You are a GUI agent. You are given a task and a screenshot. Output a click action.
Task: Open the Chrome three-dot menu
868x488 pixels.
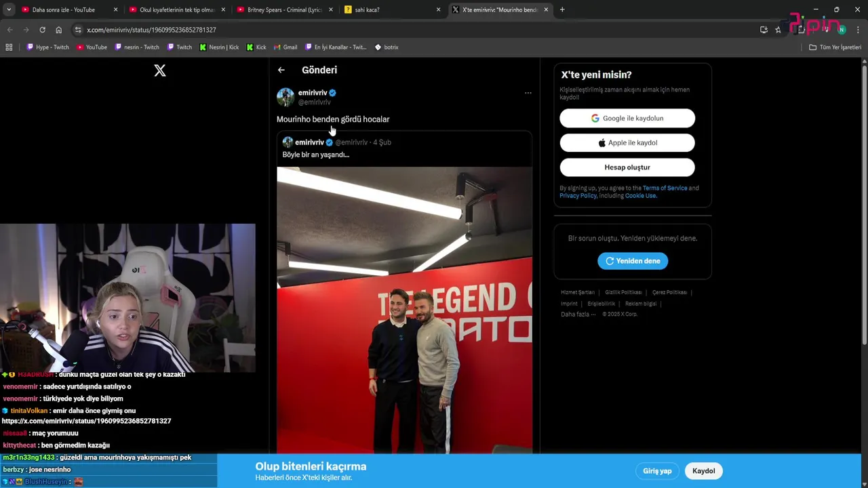(x=858, y=30)
